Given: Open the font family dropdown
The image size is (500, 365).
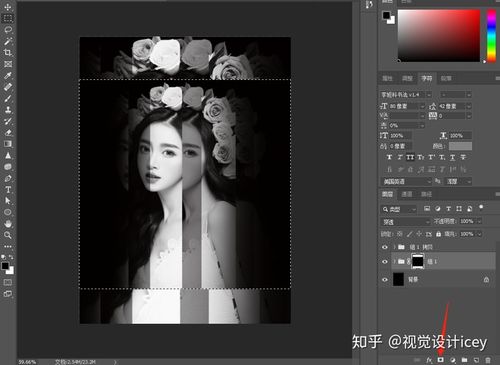Looking at the screenshot, I should click(x=406, y=95).
